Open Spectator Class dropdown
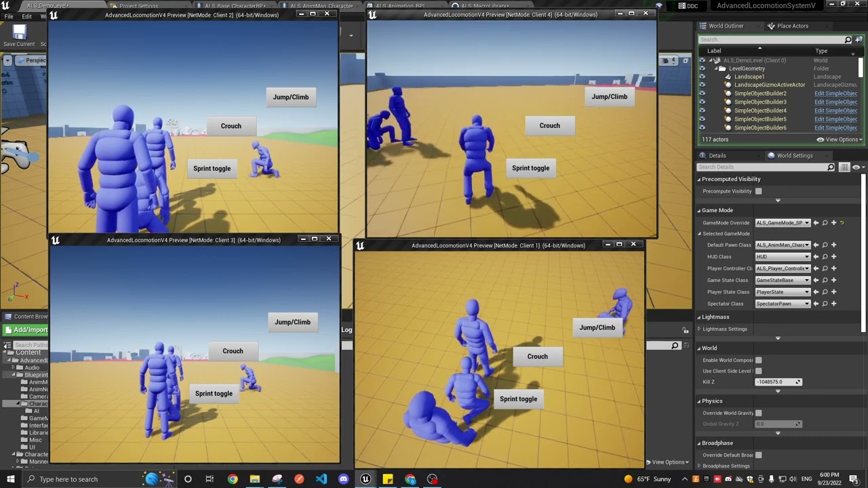Screen dimensions: 868x488 pos(783,304)
